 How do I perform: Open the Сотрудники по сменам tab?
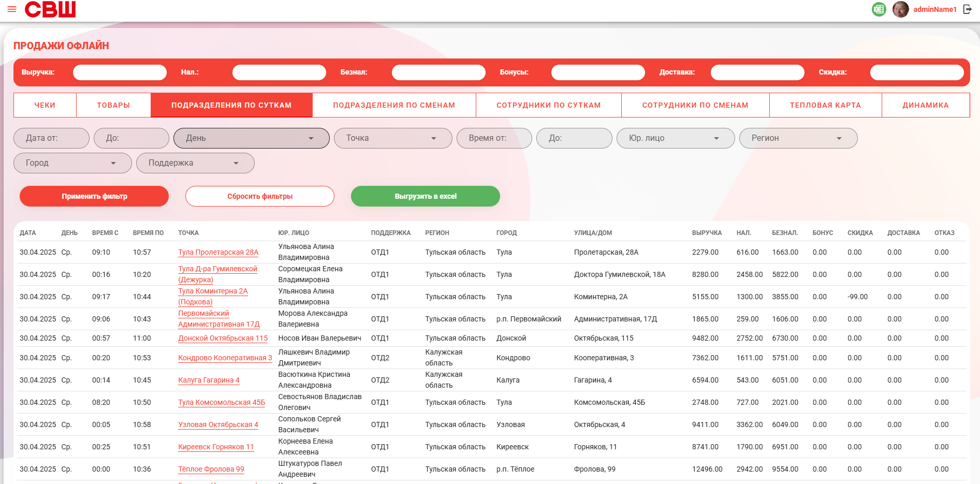[x=695, y=105]
